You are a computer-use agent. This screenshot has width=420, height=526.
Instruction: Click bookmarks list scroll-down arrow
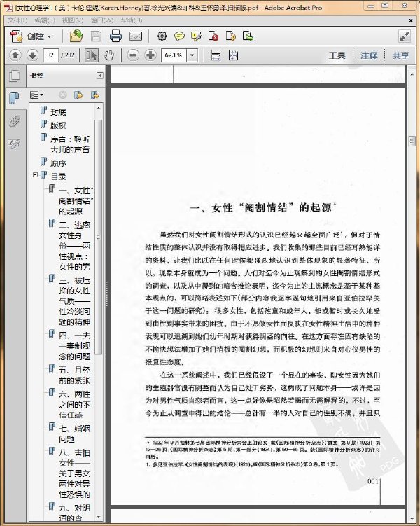[x=99, y=517]
